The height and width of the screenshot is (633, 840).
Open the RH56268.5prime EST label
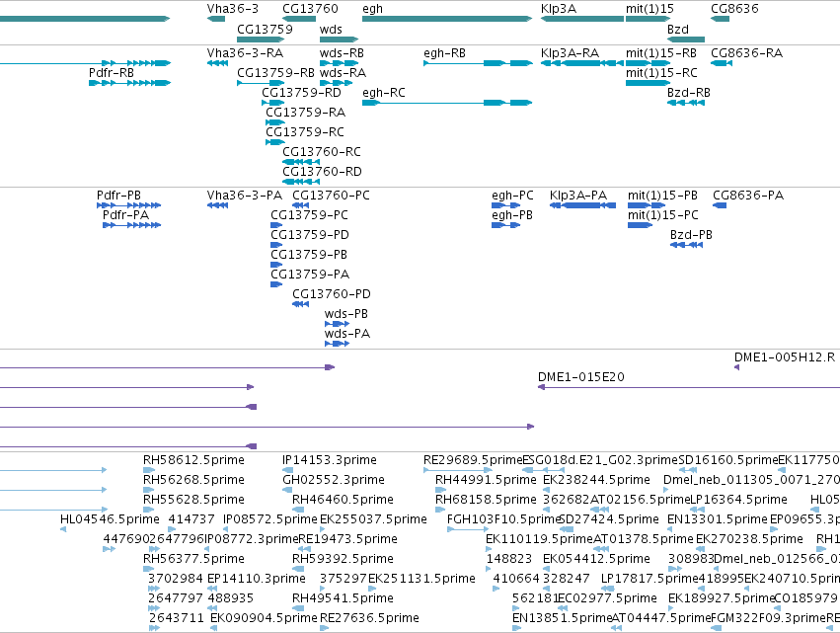[193, 480]
